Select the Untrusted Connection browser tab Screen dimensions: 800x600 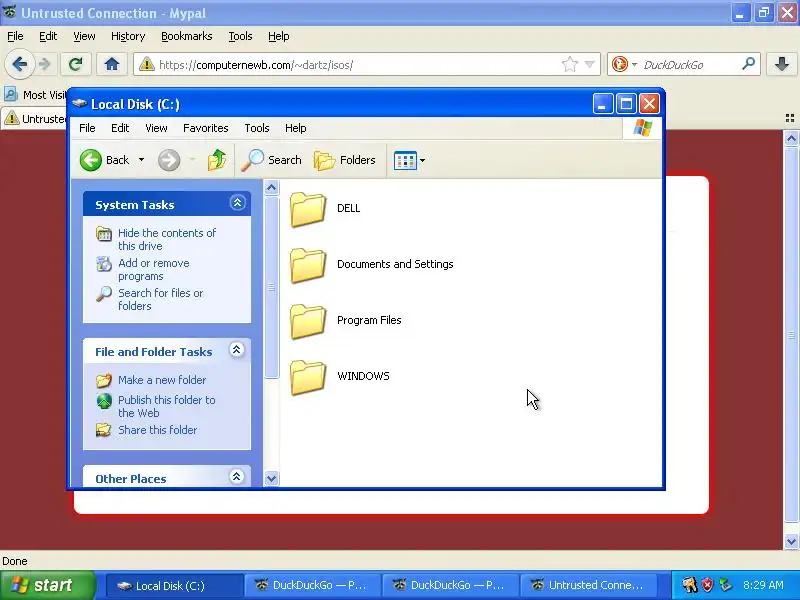34,119
